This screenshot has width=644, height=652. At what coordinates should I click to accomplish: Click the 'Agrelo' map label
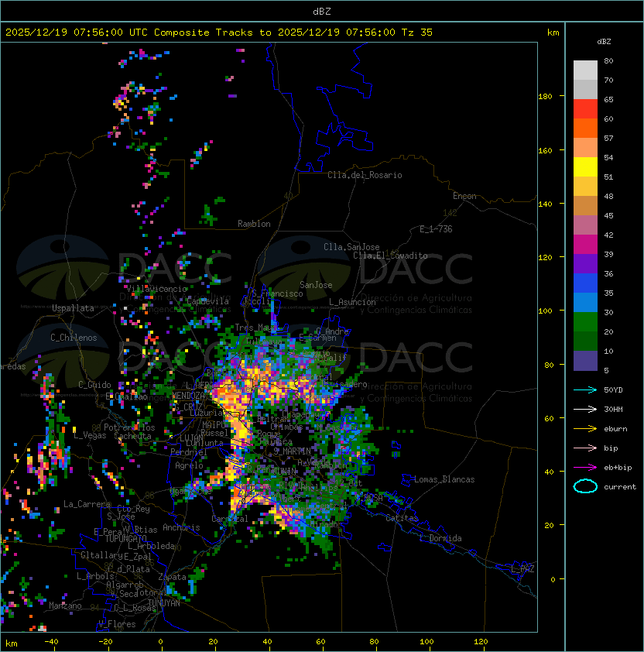(189, 465)
